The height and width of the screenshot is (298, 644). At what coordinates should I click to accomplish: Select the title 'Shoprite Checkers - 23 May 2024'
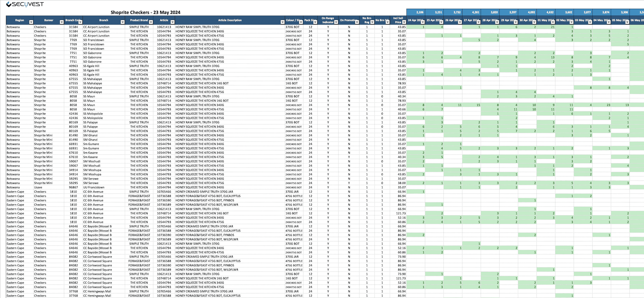tap(146, 12)
